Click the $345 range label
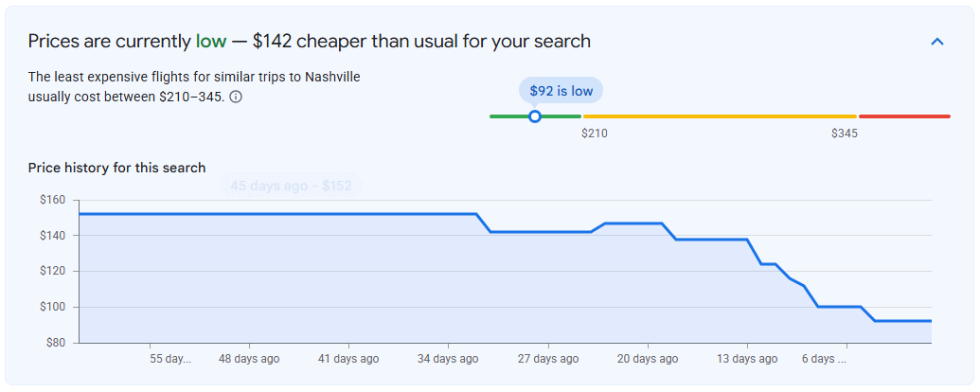 [x=844, y=134]
